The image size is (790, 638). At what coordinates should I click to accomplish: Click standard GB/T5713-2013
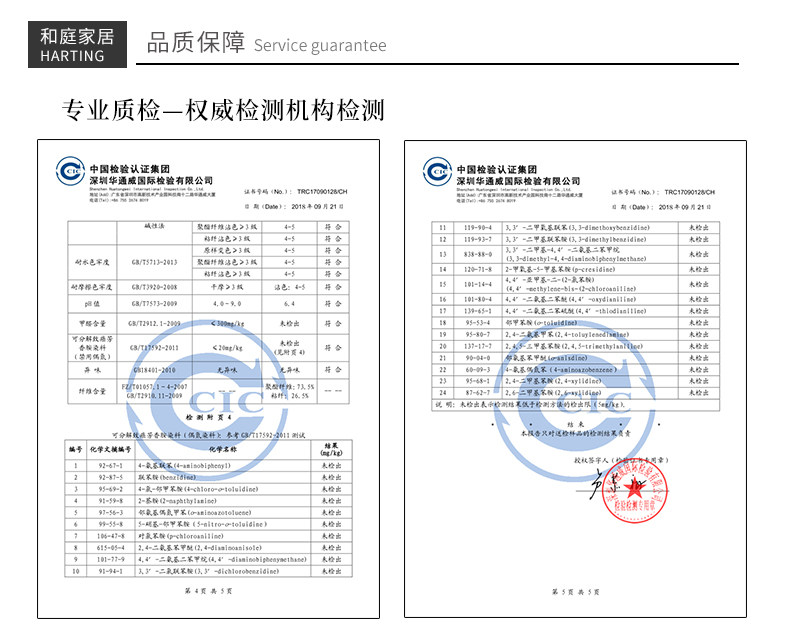(154, 262)
